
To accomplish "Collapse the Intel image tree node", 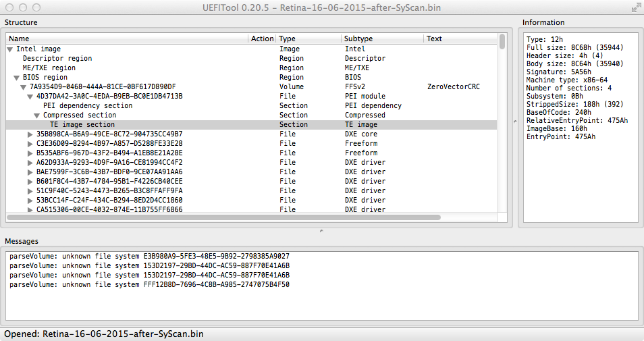I will pos(9,49).
